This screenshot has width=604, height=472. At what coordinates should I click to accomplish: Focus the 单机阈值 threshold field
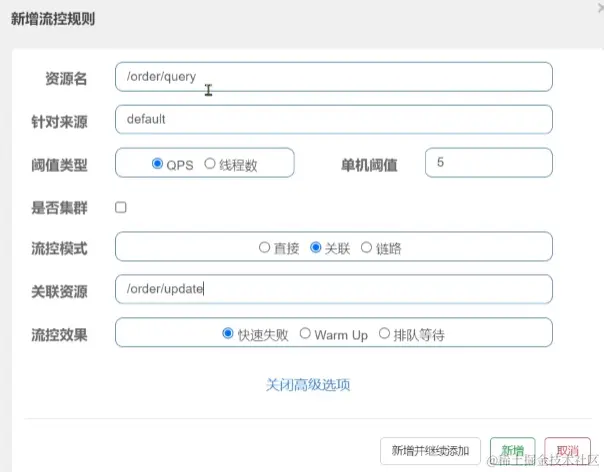click(489, 163)
